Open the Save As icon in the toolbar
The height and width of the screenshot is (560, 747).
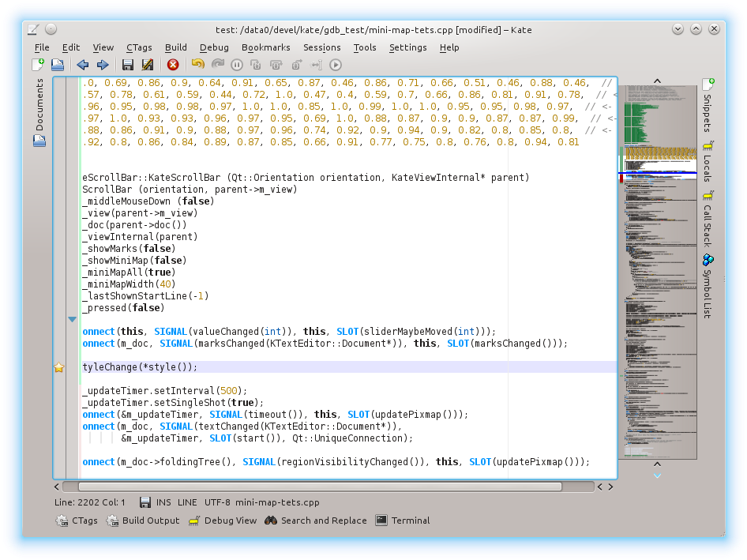[148, 65]
